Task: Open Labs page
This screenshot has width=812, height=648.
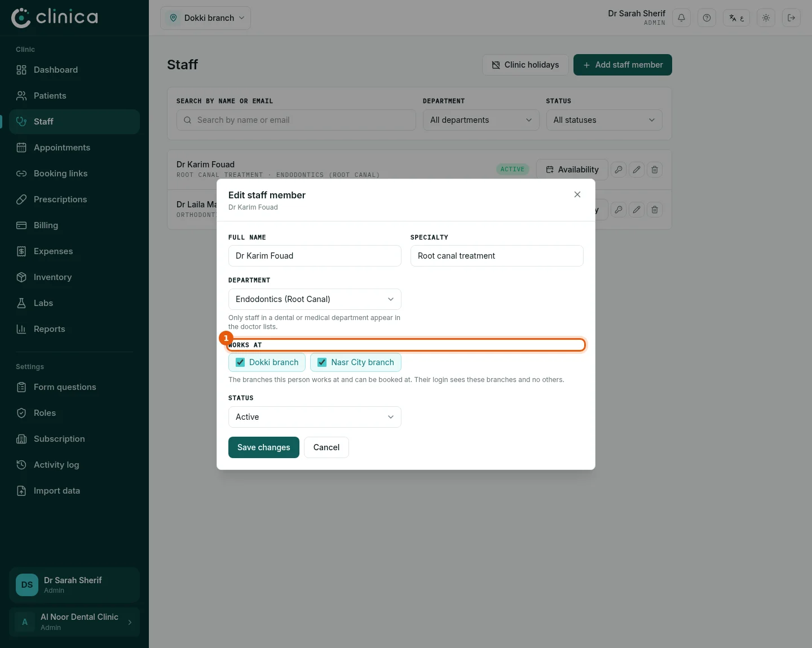Action: point(74,303)
